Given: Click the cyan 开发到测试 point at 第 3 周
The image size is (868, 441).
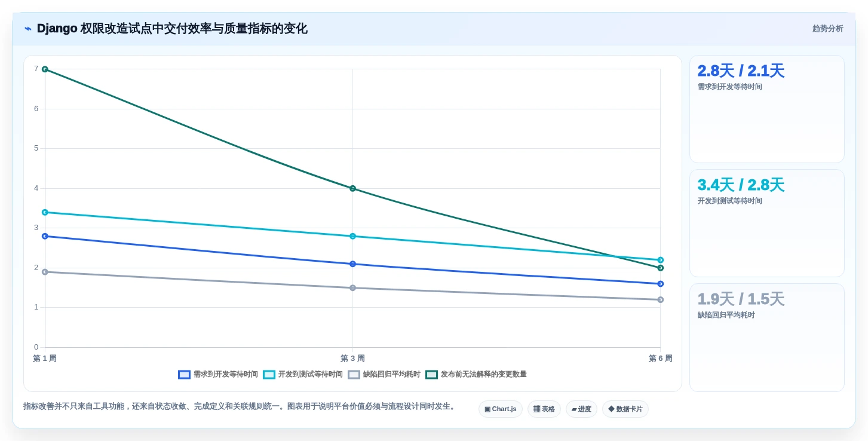Looking at the screenshot, I should click(x=352, y=236).
